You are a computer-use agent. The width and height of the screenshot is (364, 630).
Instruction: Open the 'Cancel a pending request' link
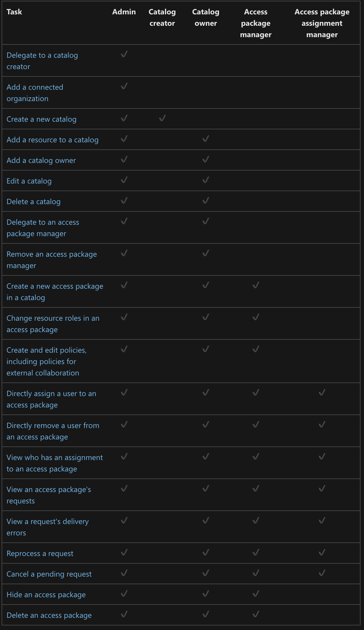[x=49, y=574]
